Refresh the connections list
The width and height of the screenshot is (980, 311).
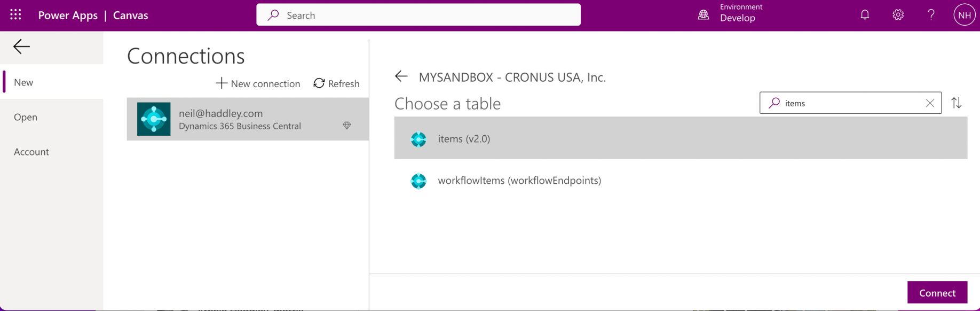coord(336,83)
